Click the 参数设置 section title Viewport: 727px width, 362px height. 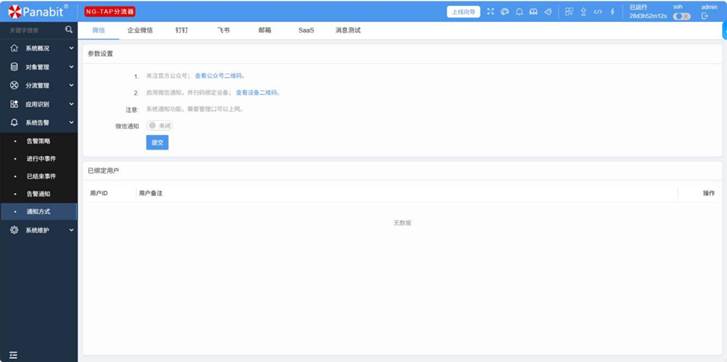(100, 53)
